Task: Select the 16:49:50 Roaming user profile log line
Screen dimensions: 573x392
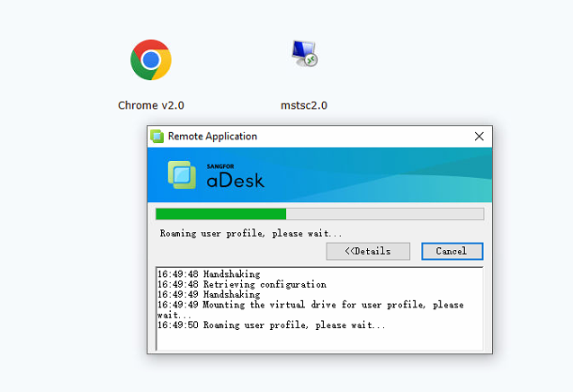Action: 271,325
